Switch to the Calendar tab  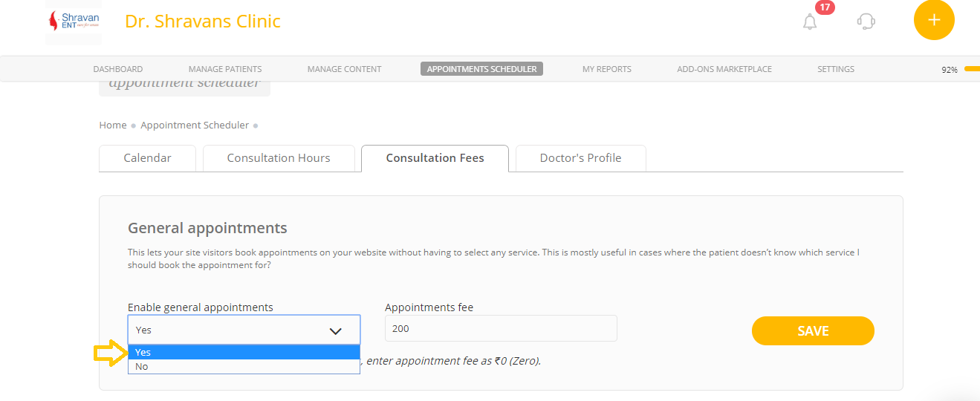pos(147,158)
